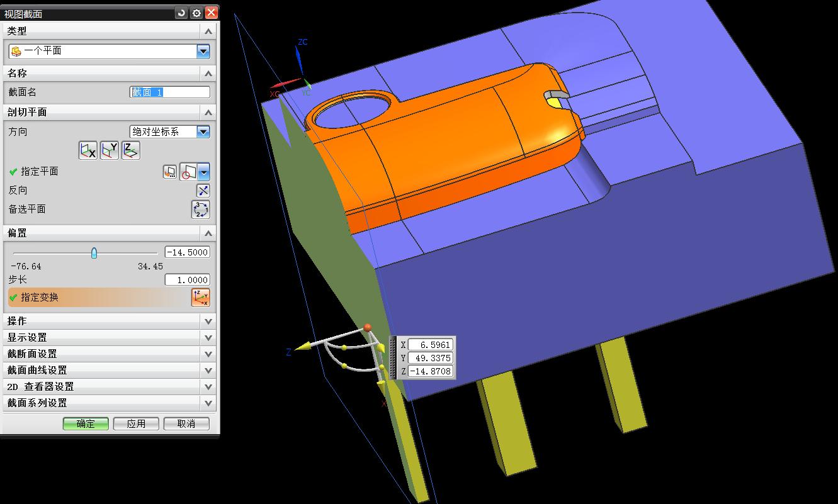This screenshot has height=504, width=838.
Task: Click the Y coordinate field 49.3375
Action: tap(430, 358)
